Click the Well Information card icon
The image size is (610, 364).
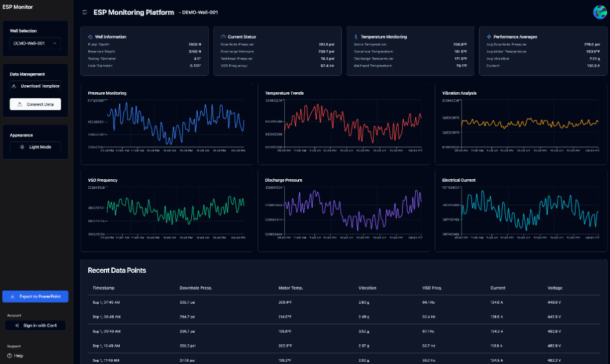pyautogui.click(x=91, y=37)
